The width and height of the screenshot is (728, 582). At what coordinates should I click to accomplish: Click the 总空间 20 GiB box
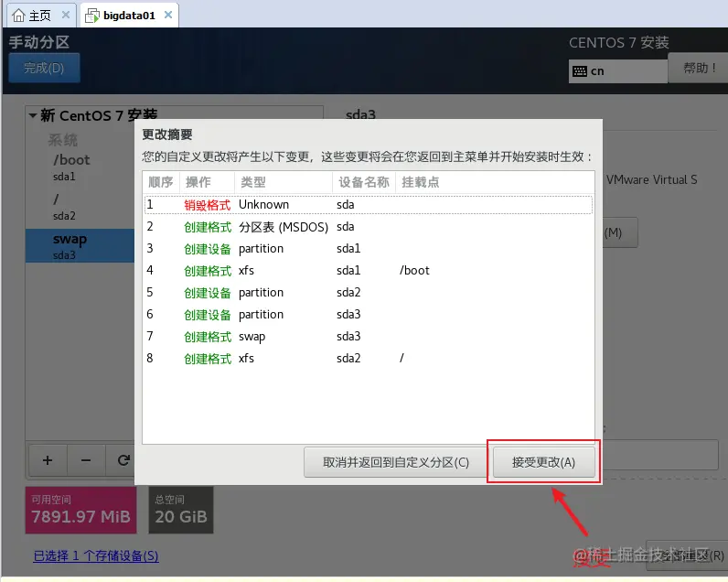181,510
